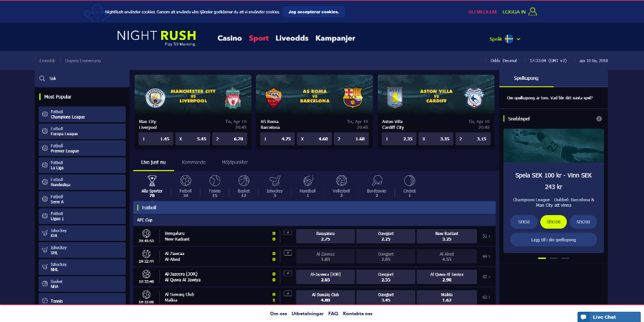
Task: Filter by the Tennis ball icon
Action: pyautogui.click(x=215, y=181)
